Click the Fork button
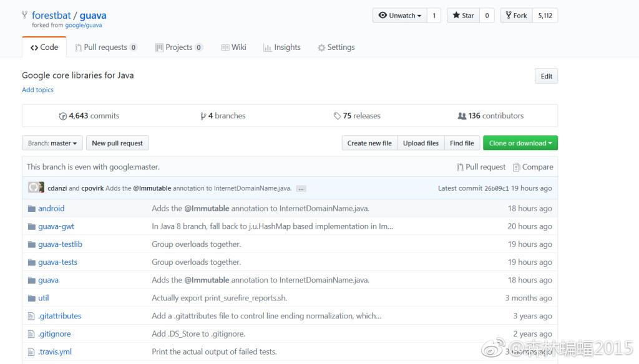The height and width of the screenshot is (364, 639). [x=516, y=16]
